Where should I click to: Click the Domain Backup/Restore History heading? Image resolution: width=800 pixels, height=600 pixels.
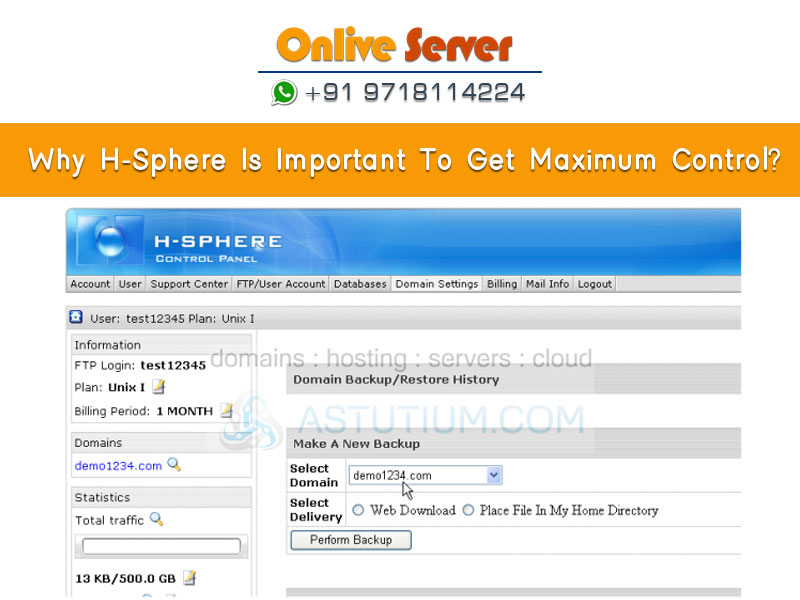click(x=396, y=380)
